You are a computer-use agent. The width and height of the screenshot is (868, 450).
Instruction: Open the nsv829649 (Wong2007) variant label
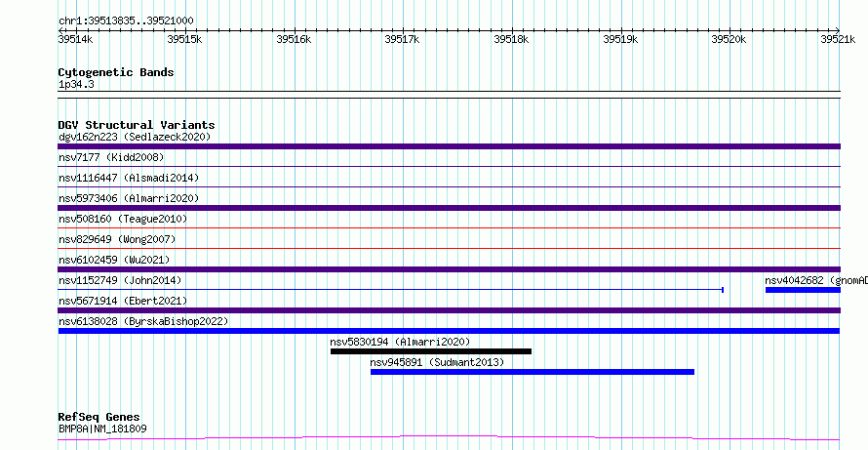(x=117, y=239)
